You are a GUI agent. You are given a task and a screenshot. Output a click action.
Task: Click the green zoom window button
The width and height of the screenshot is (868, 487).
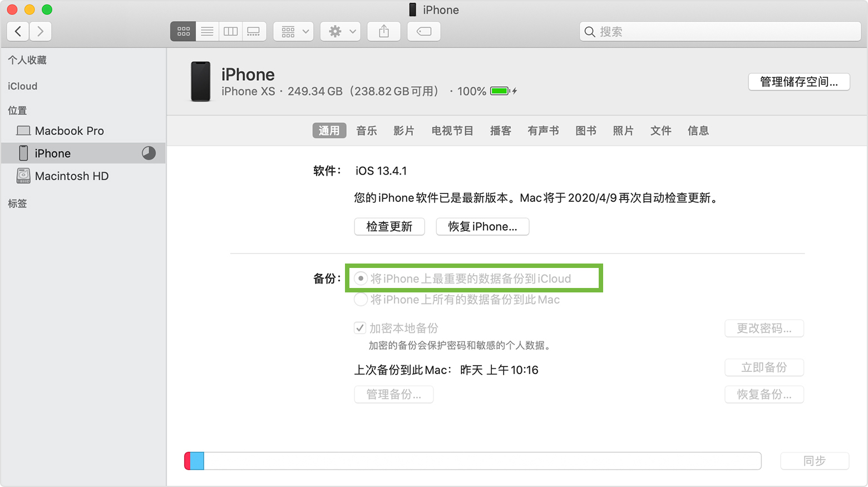[x=47, y=9]
